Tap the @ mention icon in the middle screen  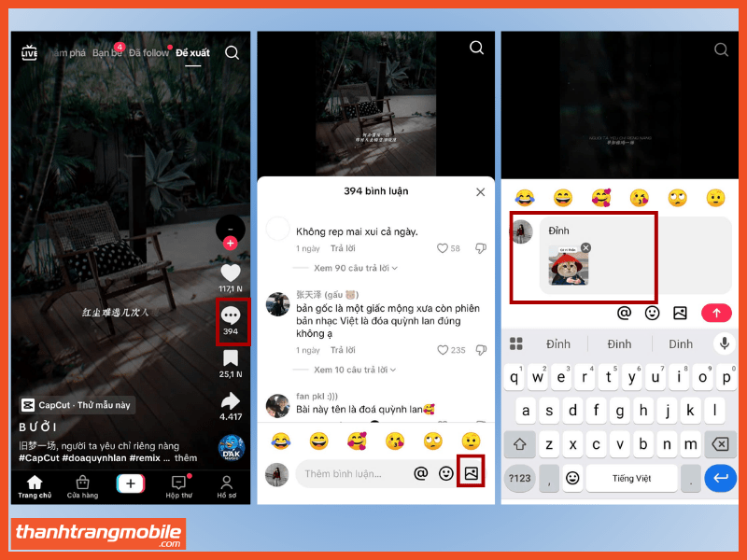421,473
